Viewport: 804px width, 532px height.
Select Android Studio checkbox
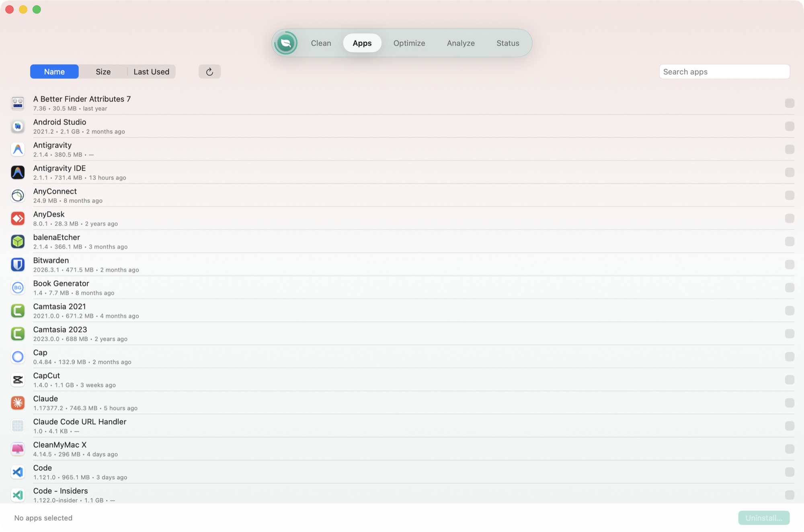pyautogui.click(x=790, y=126)
